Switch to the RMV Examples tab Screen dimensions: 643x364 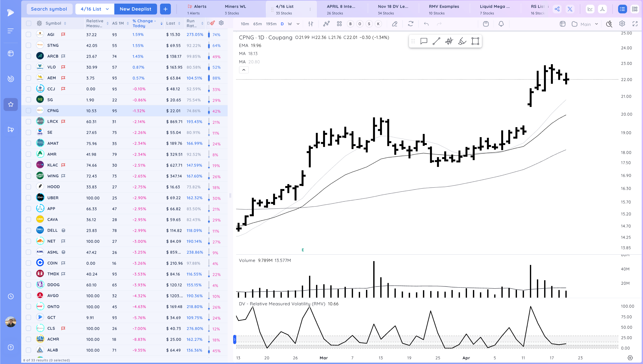coord(444,9)
